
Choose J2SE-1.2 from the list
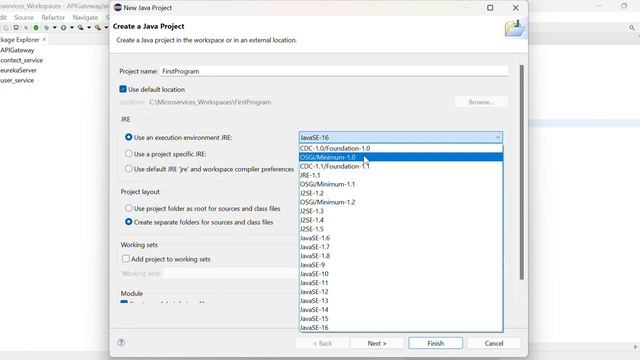401,193
